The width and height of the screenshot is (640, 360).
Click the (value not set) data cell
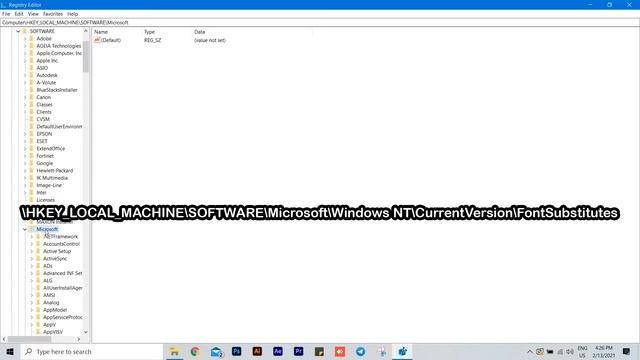(x=210, y=40)
